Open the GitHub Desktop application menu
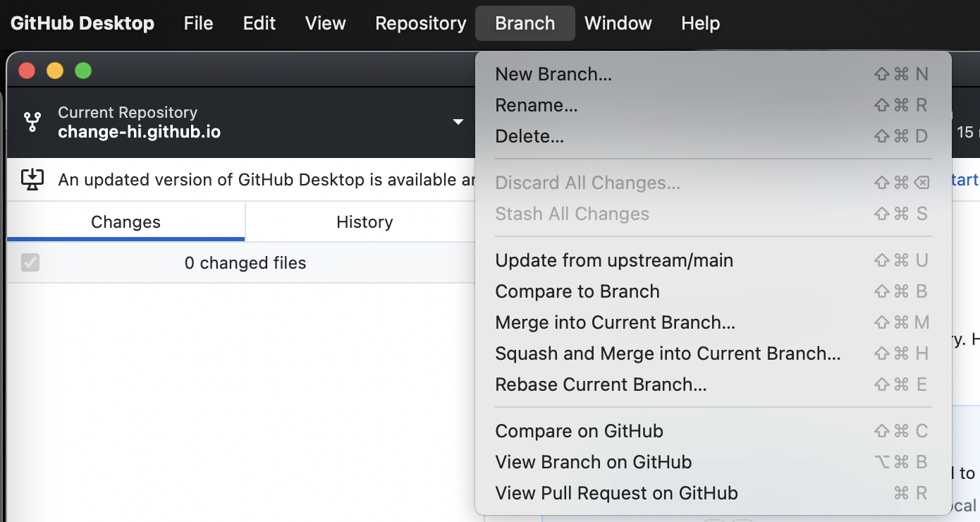Image resolution: width=980 pixels, height=522 pixels. pyautogui.click(x=82, y=23)
